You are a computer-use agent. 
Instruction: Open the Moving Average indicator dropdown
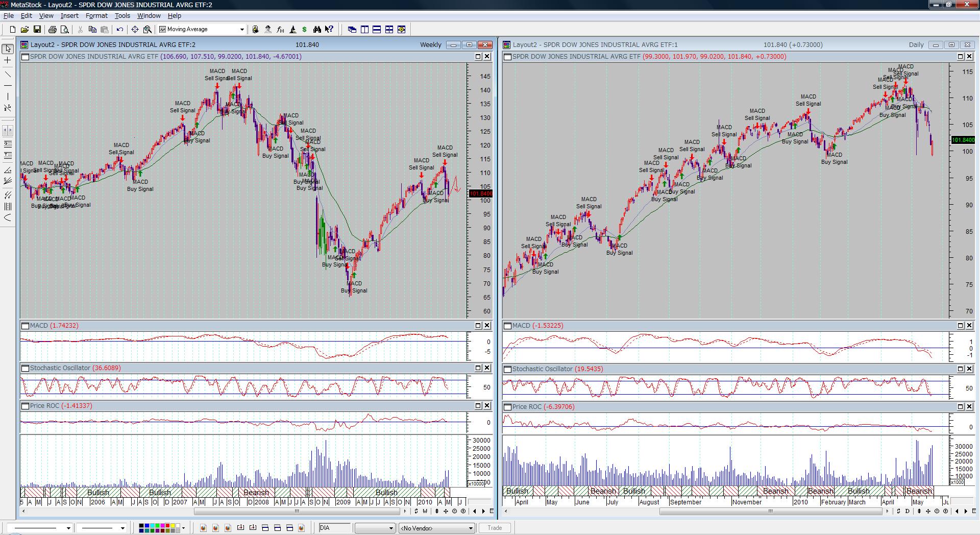click(x=242, y=30)
